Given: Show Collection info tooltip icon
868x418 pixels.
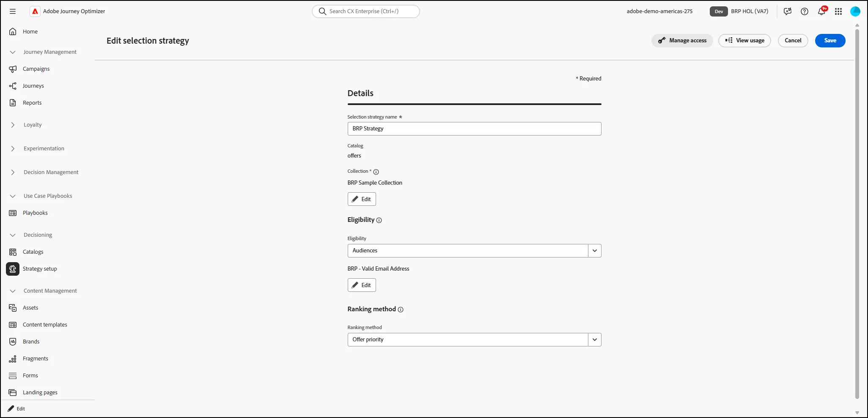Looking at the screenshot, I should click(x=376, y=172).
